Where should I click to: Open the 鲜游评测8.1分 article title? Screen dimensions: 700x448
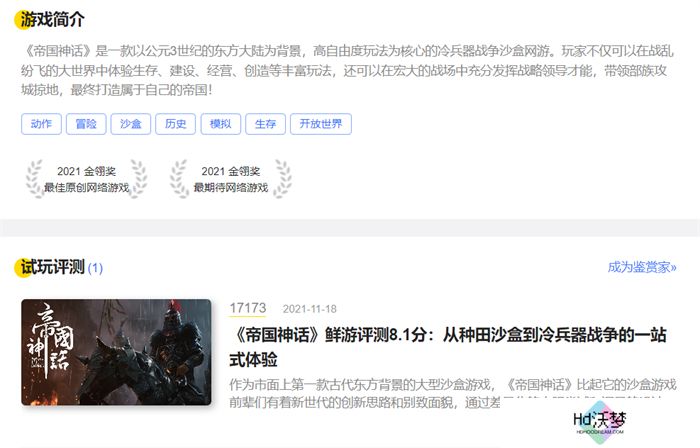tap(448, 347)
